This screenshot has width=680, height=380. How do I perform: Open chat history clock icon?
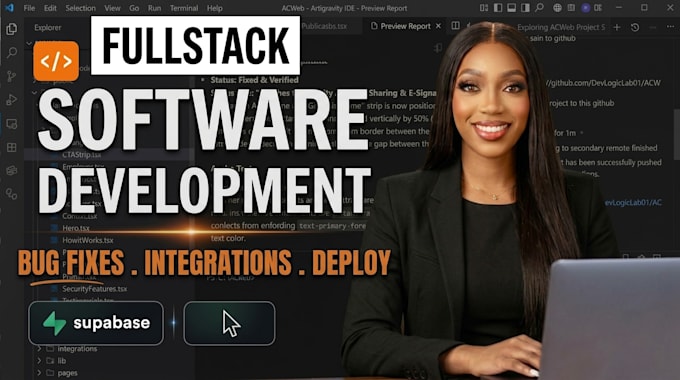pyautogui.click(x=635, y=27)
